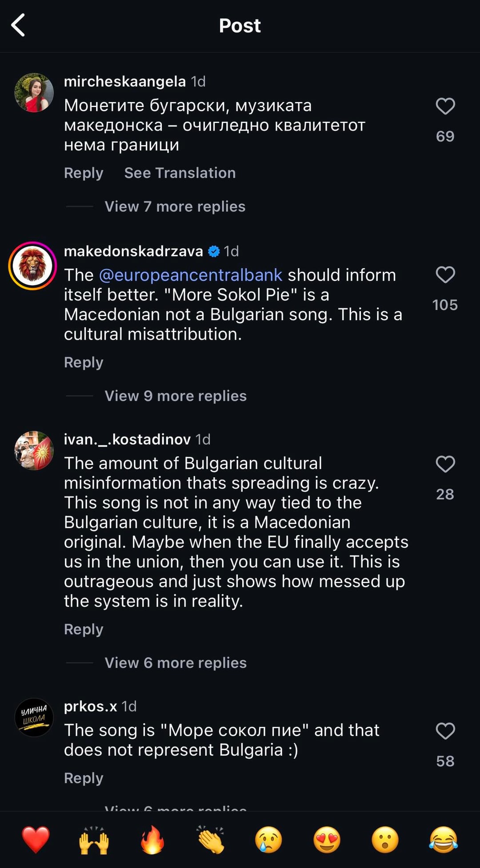Viewport: 480px width, 868px height.
Task: Tap the back arrow icon
Action: [x=18, y=25]
